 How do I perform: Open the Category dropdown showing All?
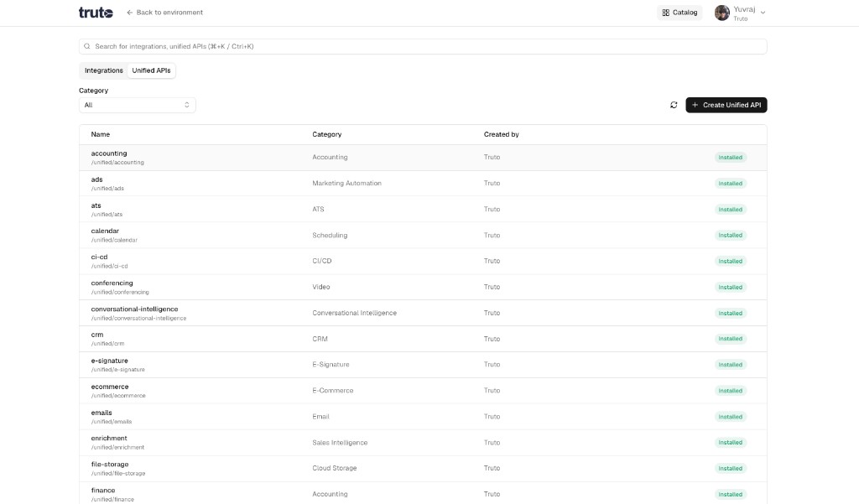[x=137, y=105]
